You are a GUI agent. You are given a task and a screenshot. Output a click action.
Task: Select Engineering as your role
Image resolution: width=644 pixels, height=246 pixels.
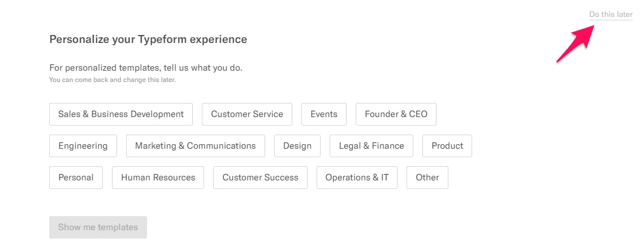[83, 146]
